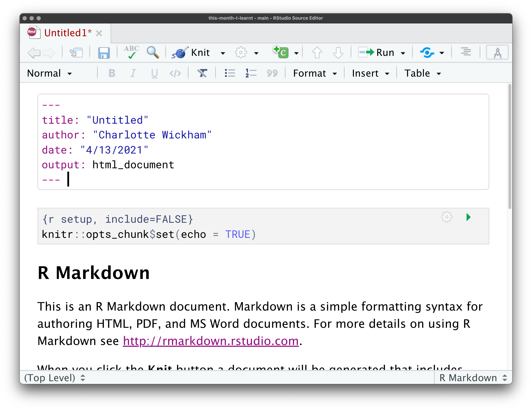Toggle bold formatting
This screenshot has height=410, width=532.
point(112,73)
